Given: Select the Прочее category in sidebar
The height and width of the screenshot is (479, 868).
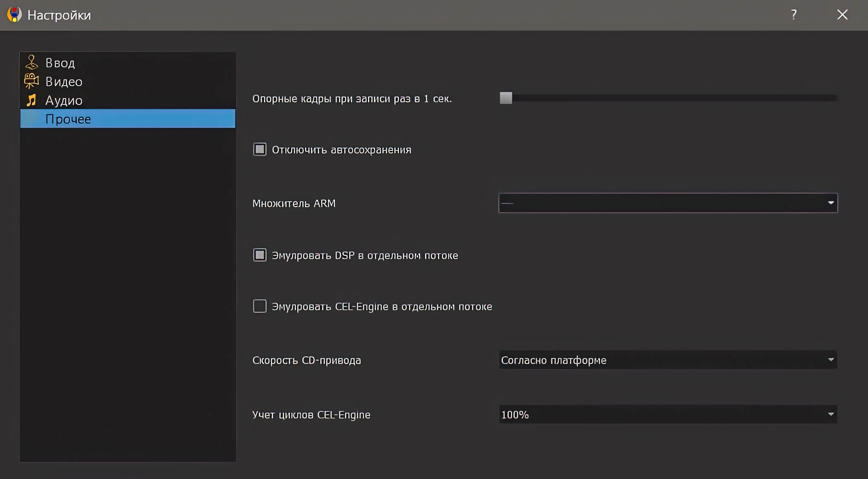Looking at the screenshot, I should (68, 119).
